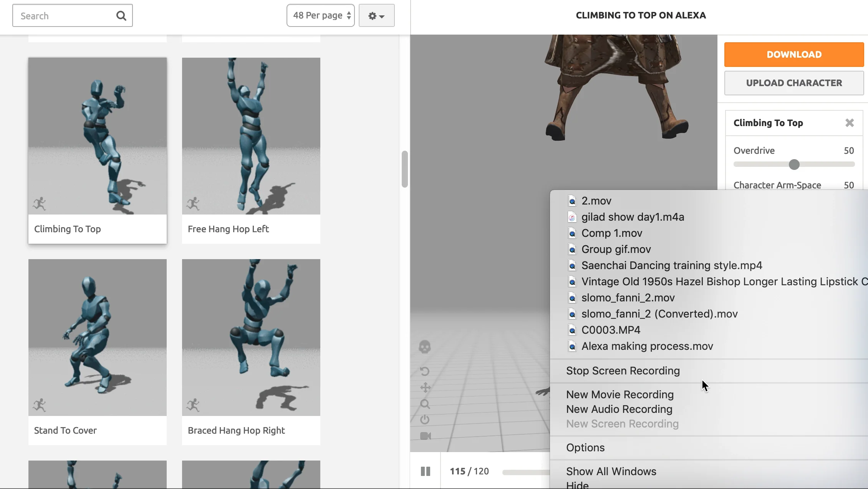
Task: Click the Overdrive slider handle
Action: pos(794,165)
